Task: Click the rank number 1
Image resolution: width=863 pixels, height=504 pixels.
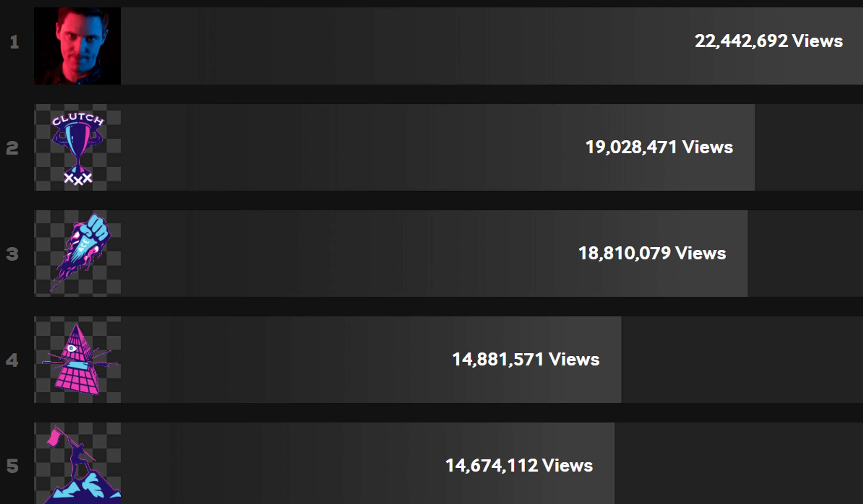Action: coord(14,42)
